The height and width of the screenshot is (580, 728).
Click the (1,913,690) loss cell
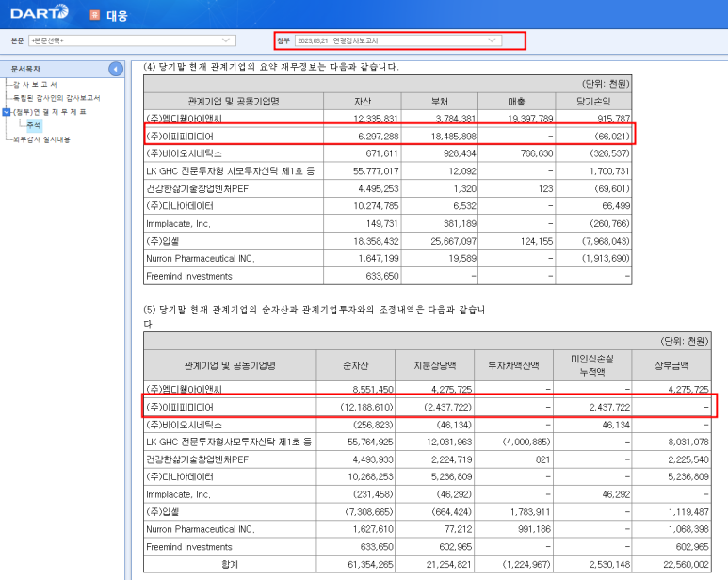[606, 258]
